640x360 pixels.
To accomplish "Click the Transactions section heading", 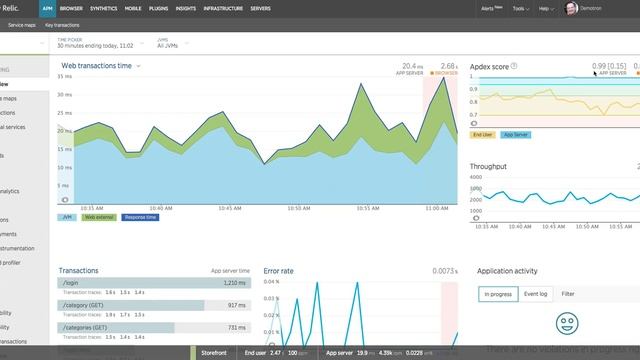I will pos(78,271).
